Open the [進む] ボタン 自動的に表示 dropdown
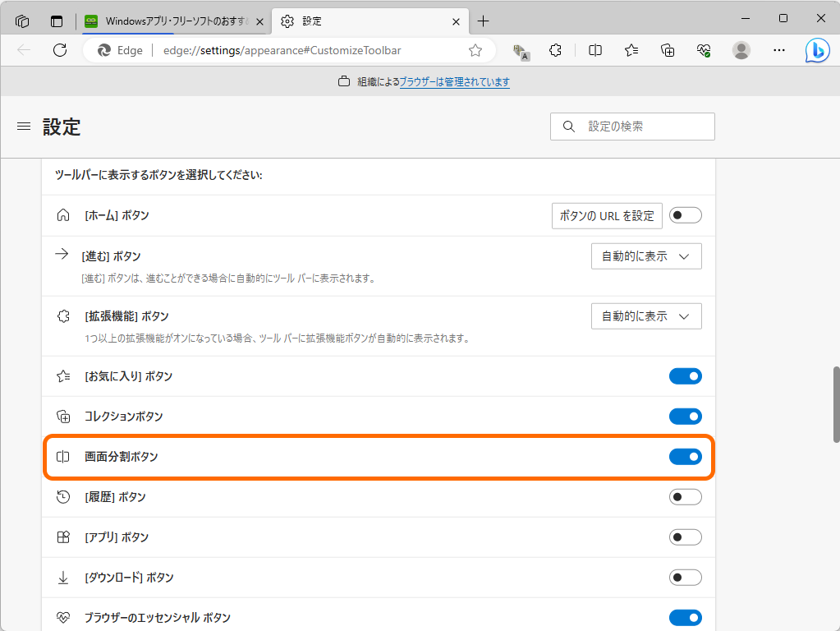Image resolution: width=840 pixels, height=631 pixels. [646, 256]
